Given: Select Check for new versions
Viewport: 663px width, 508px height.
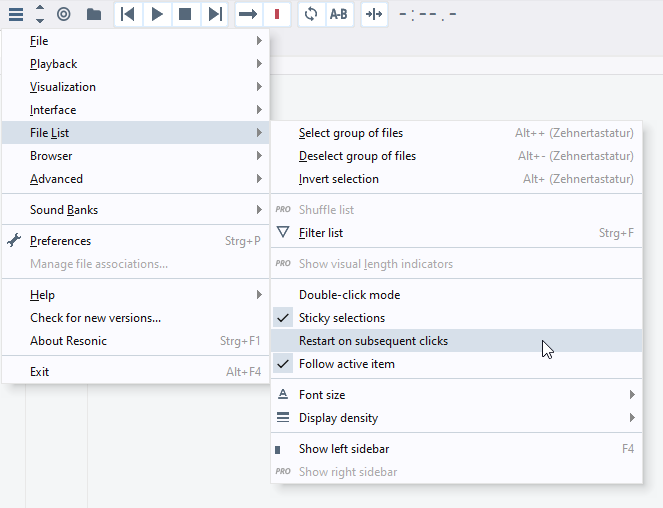Looking at the screenshot, I should click(x=95, y=318).
